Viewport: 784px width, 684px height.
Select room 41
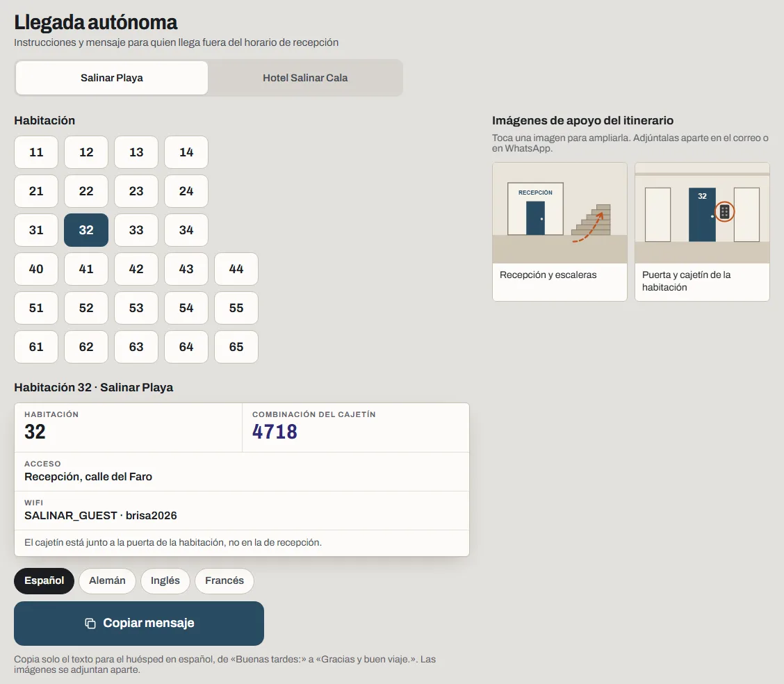coord(86,269)
